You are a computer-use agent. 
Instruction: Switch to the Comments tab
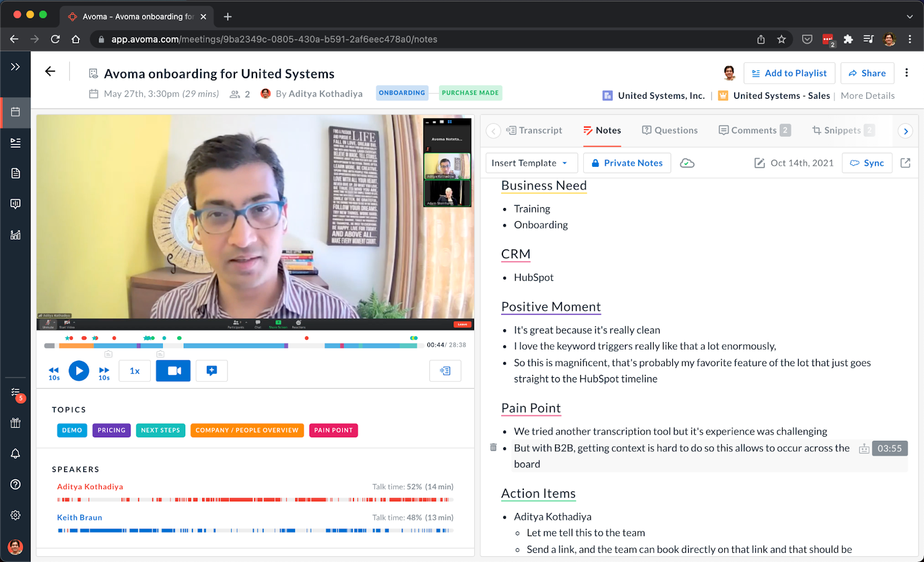coord(754,131)
